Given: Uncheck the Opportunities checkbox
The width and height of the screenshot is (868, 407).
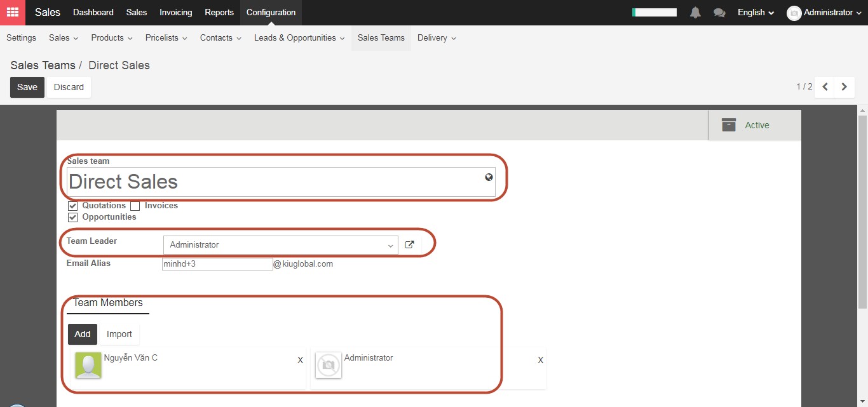Looking at the screenshot, I should coord(72,217).
